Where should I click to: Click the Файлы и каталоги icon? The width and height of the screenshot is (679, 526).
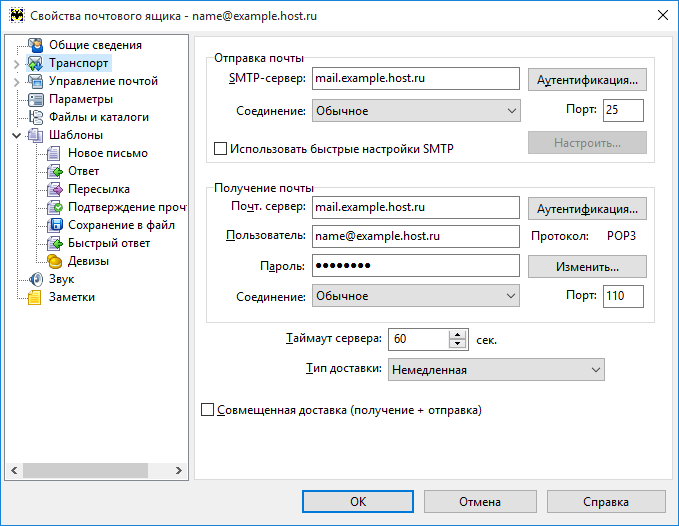coord(36,117)
